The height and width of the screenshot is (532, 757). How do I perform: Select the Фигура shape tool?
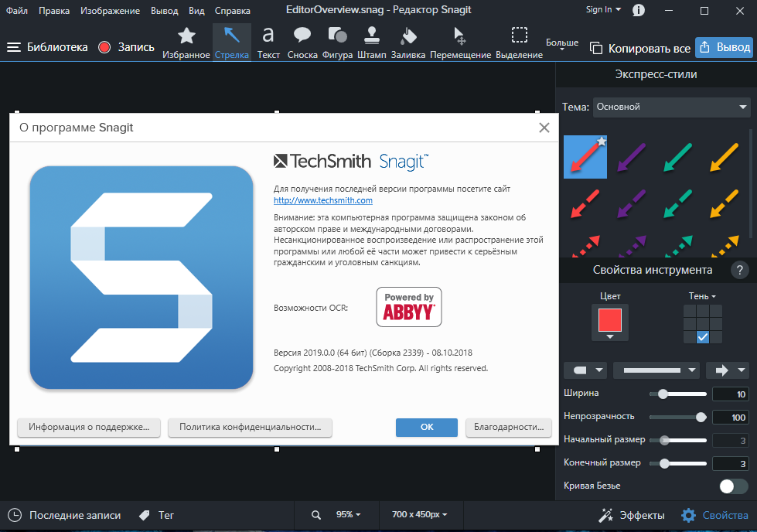337,43
